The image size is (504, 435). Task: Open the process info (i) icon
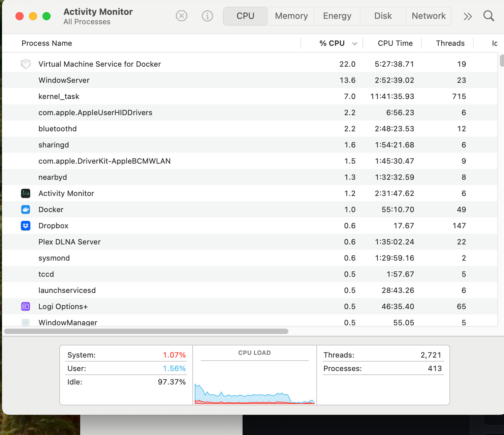[207, 16]
